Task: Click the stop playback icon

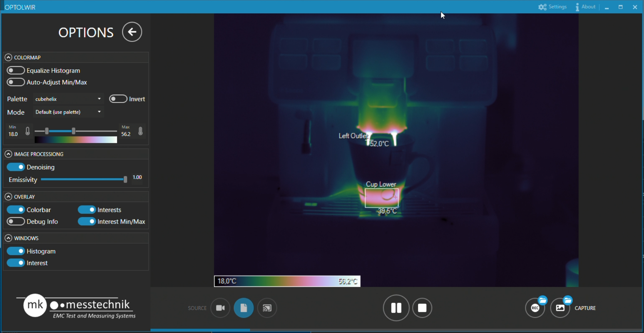Action: pos(422,308)
